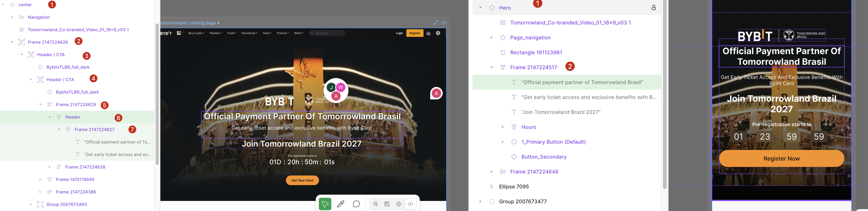Select the green Move cursor tool

pos(325,204)
